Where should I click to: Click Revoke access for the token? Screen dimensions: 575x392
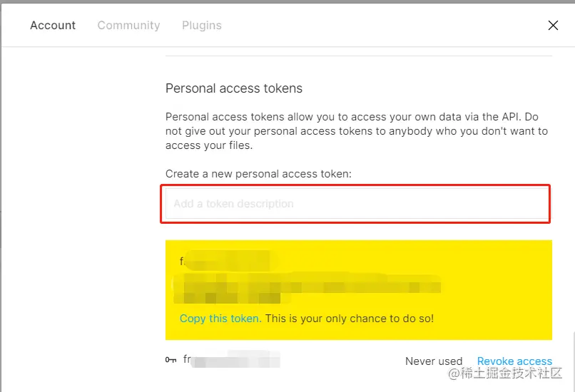pyautogui.click(x=514, y=361)
